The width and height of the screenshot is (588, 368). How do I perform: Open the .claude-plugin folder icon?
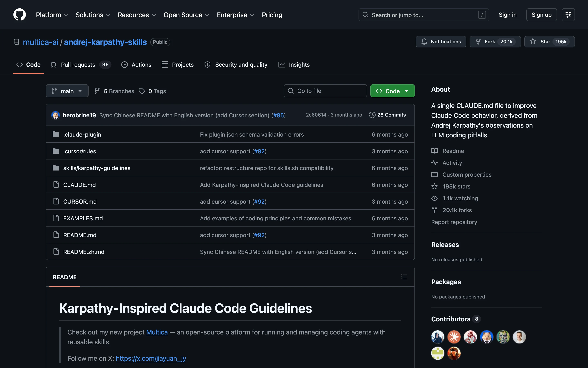point(56,134)
